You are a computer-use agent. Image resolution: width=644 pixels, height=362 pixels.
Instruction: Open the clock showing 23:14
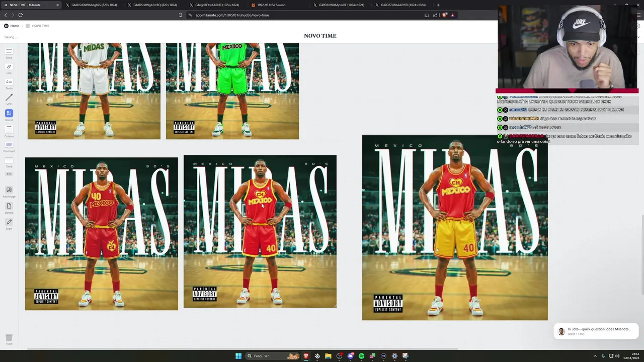(x=631, y=356)
